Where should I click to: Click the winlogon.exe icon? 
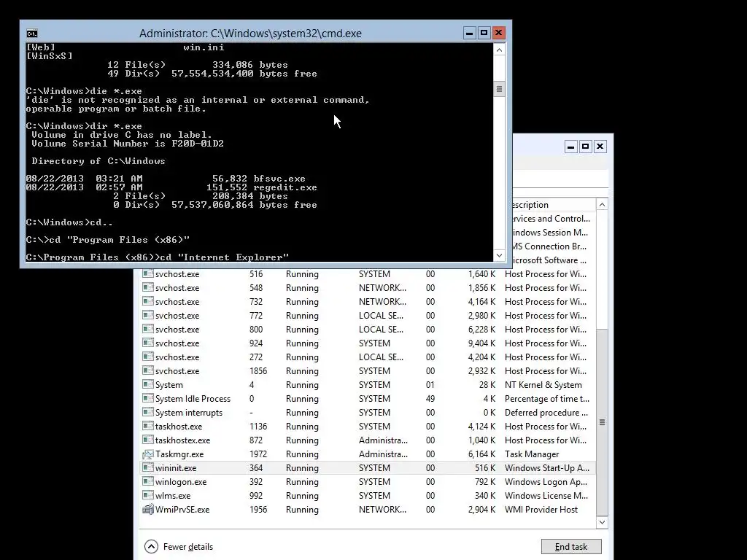tap(147, 481)
